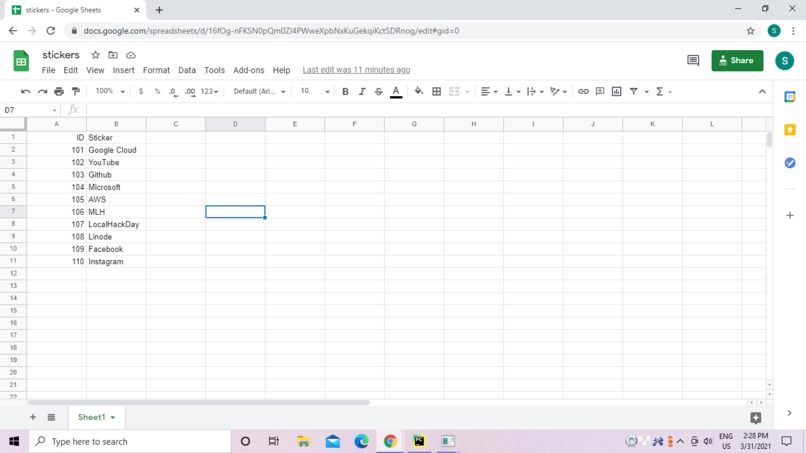Open the Add-ons menu
This screenshot has width=806, height=453.
[249, 70]
